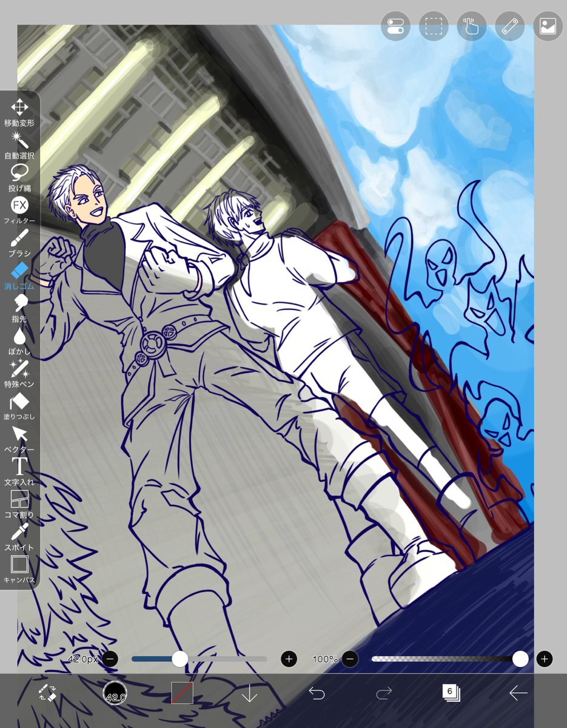Tap the down arrow to hide toolbar
Viewport: 567px width, 728px height.
click(x=249, y=693)
